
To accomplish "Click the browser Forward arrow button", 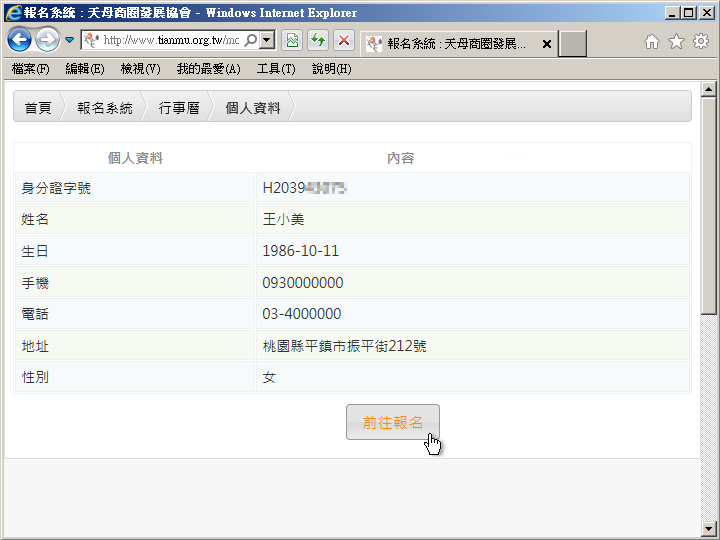I will pyautogui.click(x=47, y=40).
